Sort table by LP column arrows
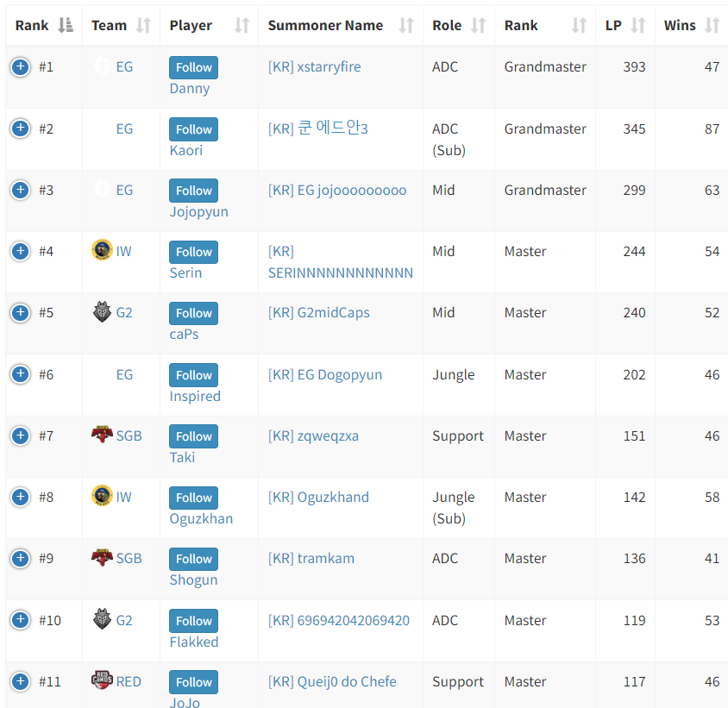The image size is (728, 708). click(638, 25)
